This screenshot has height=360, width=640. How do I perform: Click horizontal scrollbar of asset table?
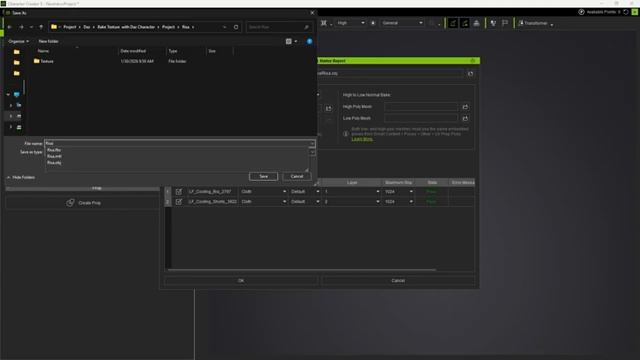pyautogui.click(x=302, y=270)
